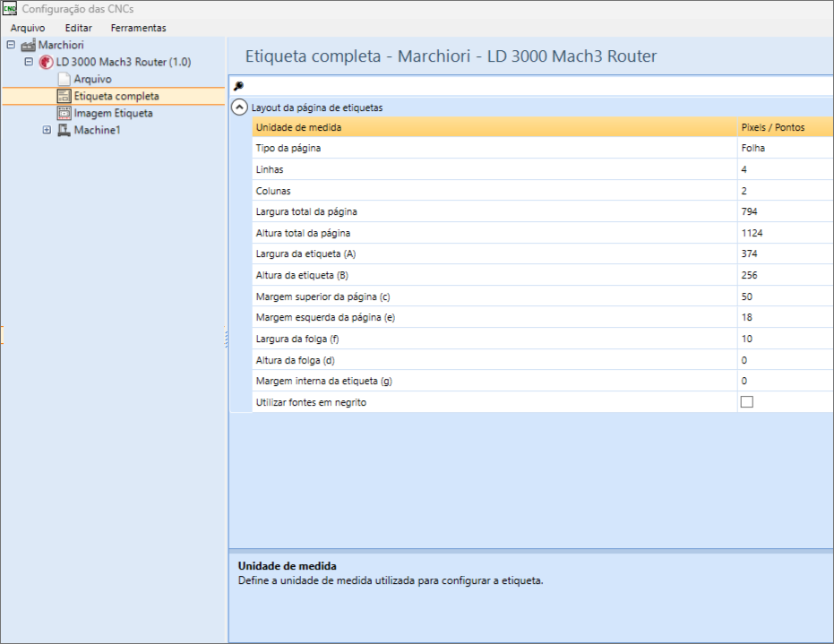The height and width of the screenshot is (644, 834).
Task: Select Margem interna da etiqueta (g) label
Action: 324,381
